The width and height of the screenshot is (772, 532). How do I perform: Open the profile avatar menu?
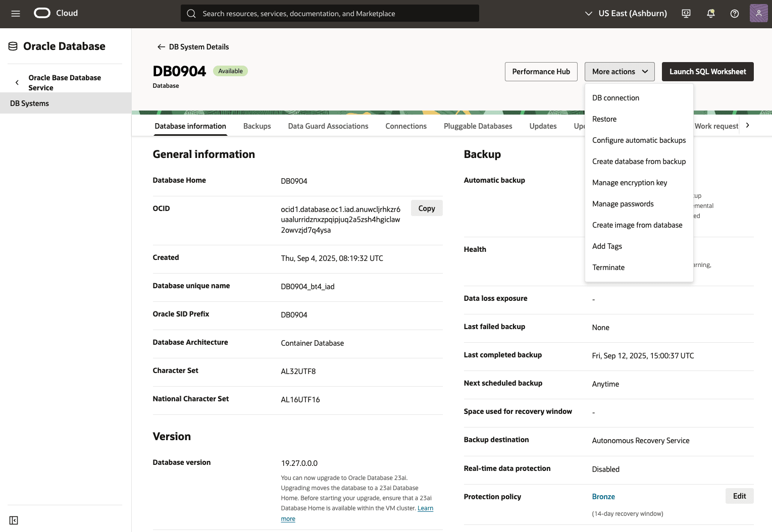758,13
